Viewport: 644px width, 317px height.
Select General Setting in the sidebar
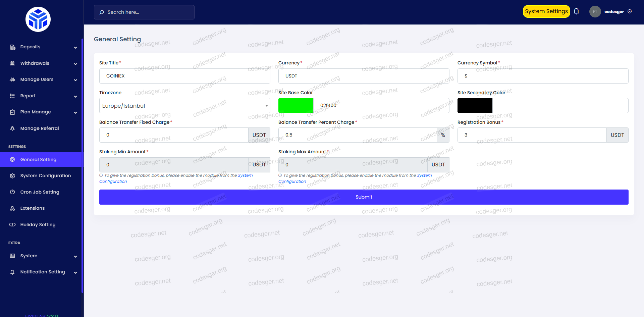click(x=38, y=160)
